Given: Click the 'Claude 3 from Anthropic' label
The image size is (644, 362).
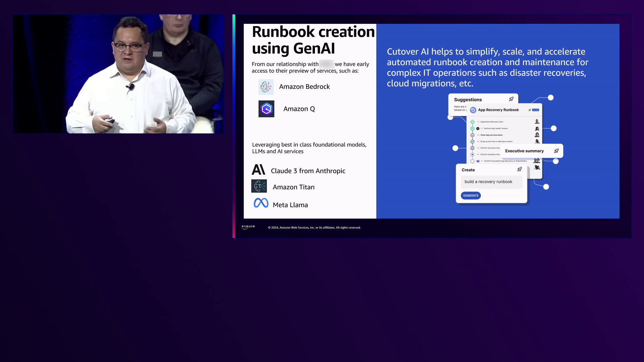Looking at the screenshot, I should pos(308,171).
